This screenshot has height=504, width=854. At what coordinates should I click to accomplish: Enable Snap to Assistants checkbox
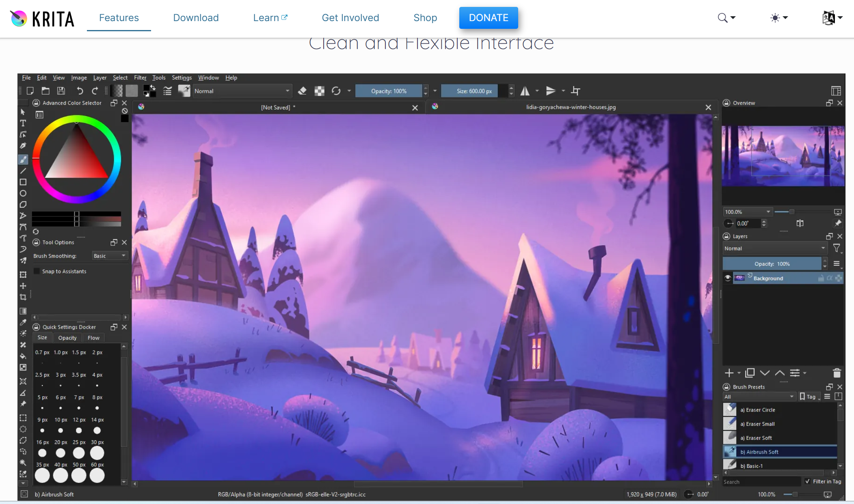(x=37, y=271)
